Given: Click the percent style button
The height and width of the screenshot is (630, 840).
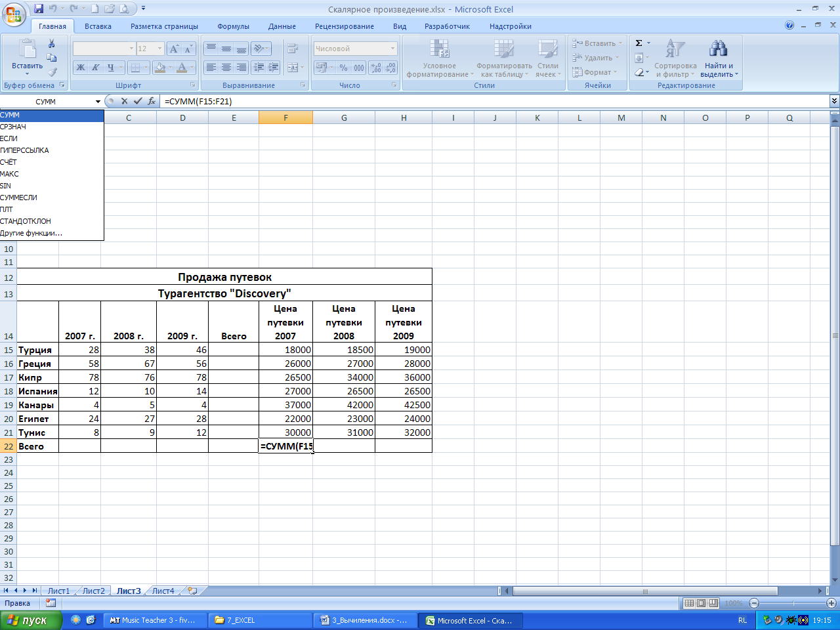Looking at the screenshot, I should (x=343, y=68).
